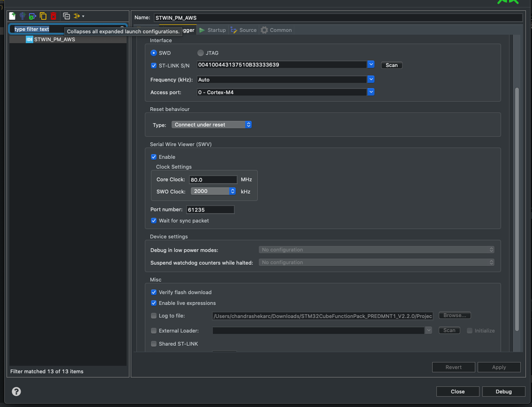The image size is (532, 407).
Task: Open the ST-LINK serial number dropdown arrow
Action: [371, 64]
